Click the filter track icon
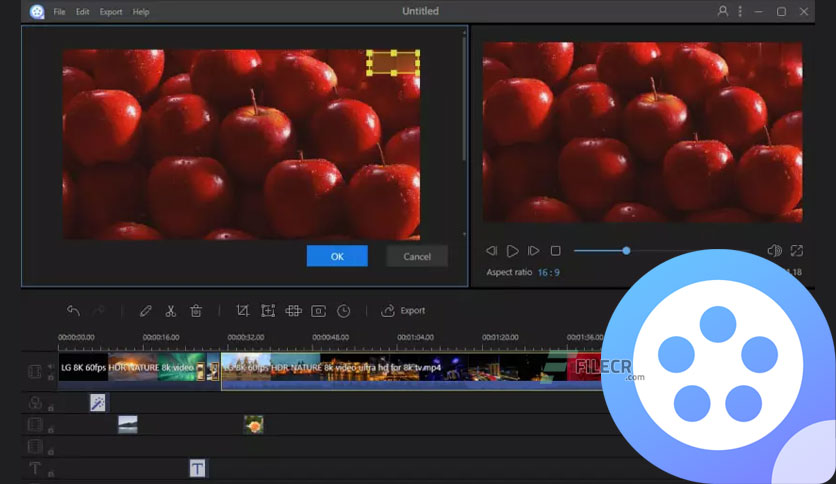Screen dimensions: 836x484 click(x=35, y=403)
